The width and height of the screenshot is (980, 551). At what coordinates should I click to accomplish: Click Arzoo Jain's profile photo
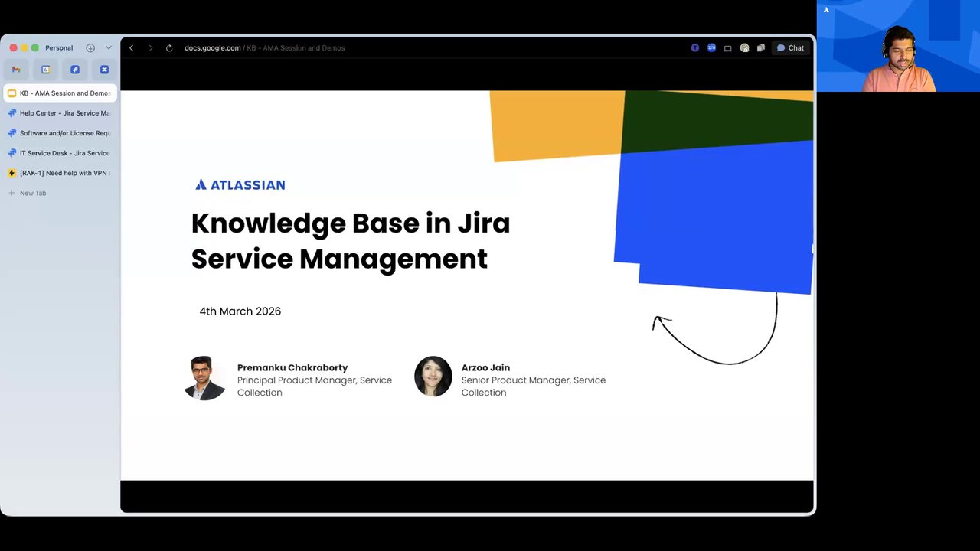pos(433,377)
